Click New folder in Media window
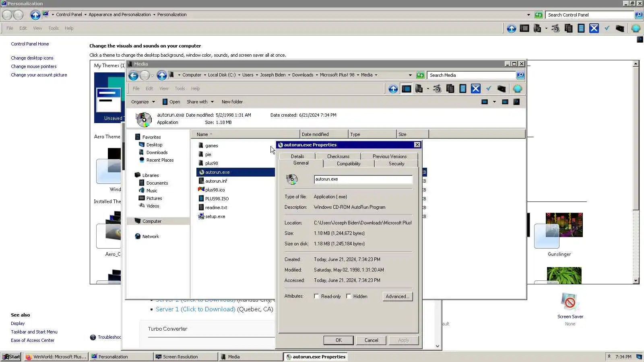Viewport: 644px width, 362px height. coord(232,102)
